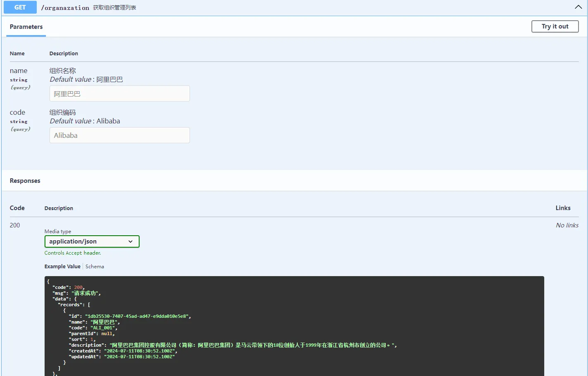The width and height of the screenshot is (588, 376).
Task: Click the Code column header in Responses
Action: [x=17, y=208]
